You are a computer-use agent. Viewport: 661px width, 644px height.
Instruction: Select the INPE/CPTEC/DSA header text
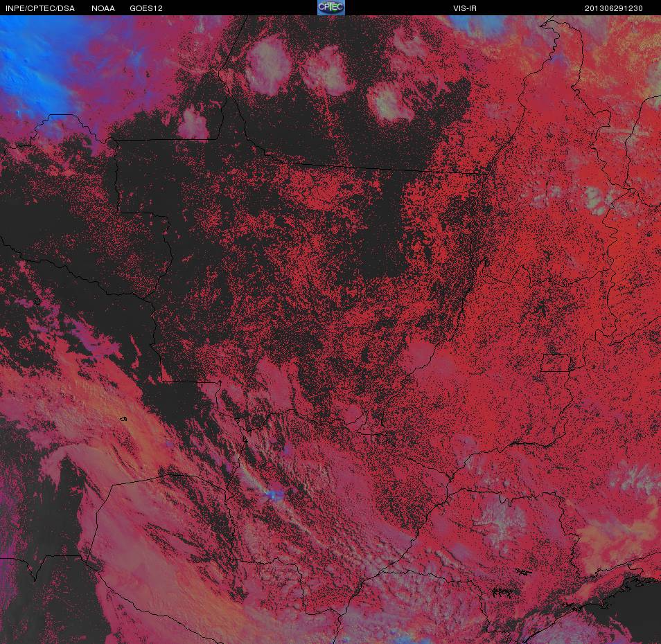point(40,8)
